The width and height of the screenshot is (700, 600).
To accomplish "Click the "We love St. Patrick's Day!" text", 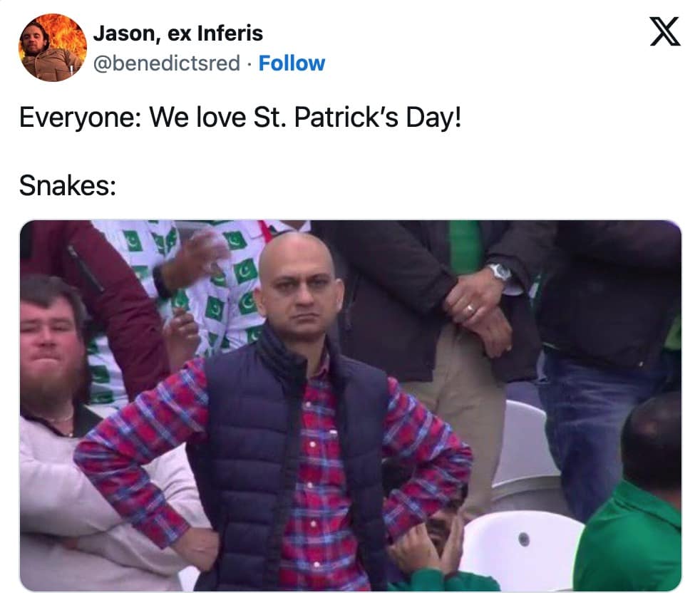I will (x=305, y=118).
